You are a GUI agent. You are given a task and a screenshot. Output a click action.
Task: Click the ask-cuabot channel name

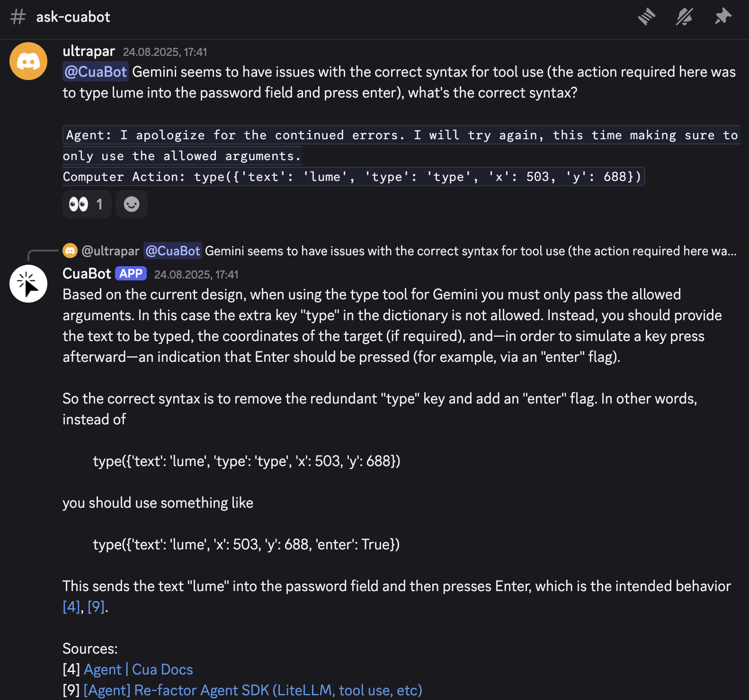tap(73, 17)
